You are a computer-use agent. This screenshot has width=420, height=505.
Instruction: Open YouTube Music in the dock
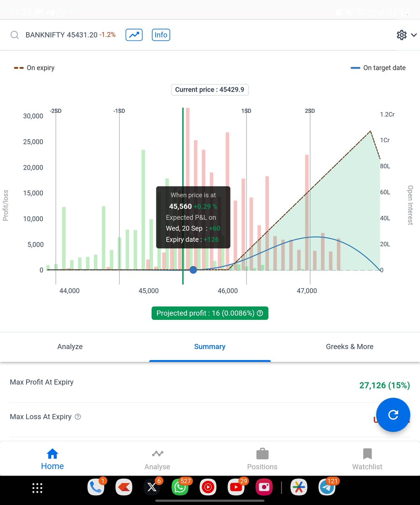(x=208, y=487)
